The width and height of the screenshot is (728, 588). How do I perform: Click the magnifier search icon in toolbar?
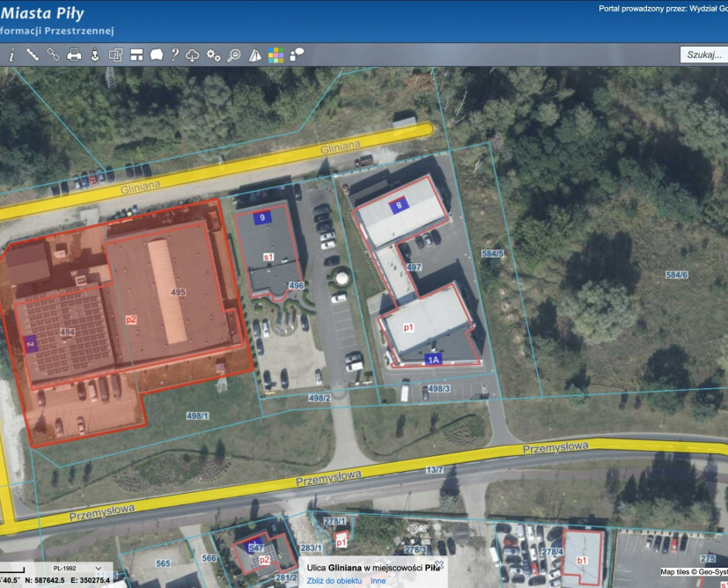234,55
